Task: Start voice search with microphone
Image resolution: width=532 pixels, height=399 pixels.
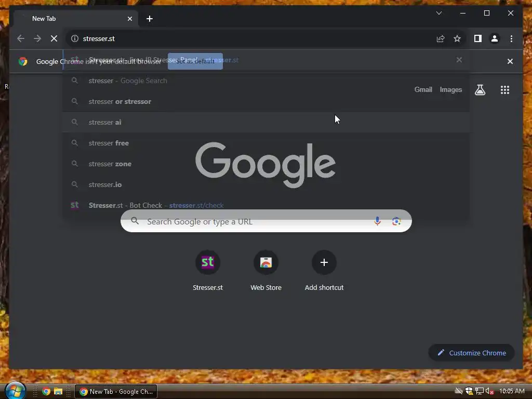Action: click(x=377, y=221)
